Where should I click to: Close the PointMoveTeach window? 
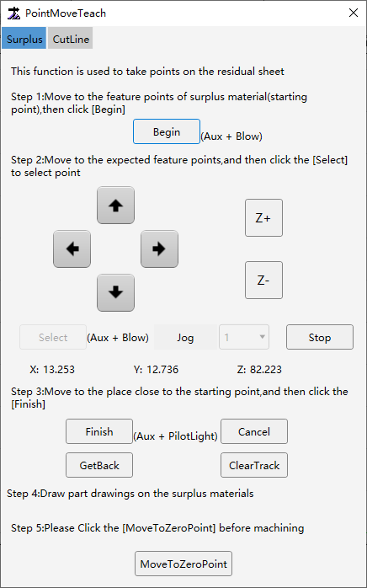tap(354, 13)
